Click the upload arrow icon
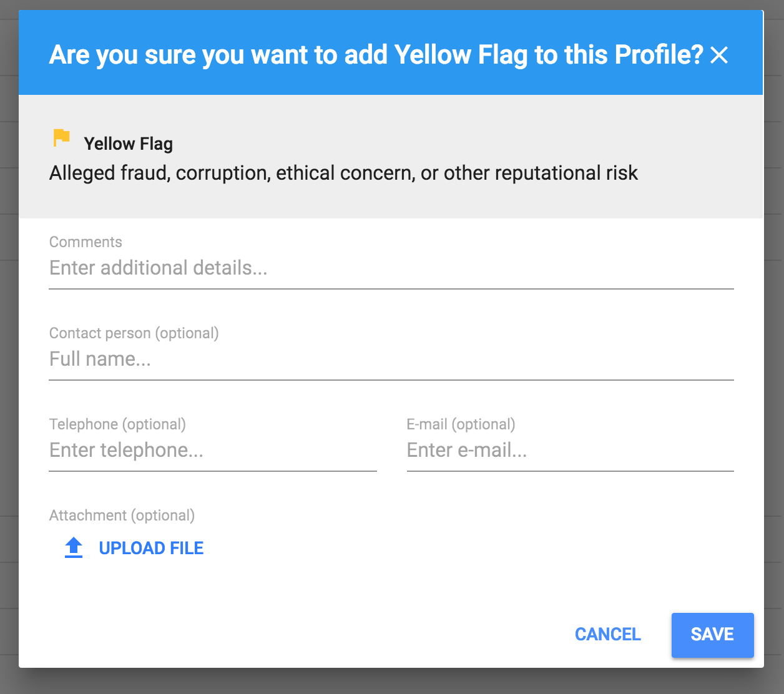This screenshot has width=784, height=694. pyautogui.click(x=74, y=548)
